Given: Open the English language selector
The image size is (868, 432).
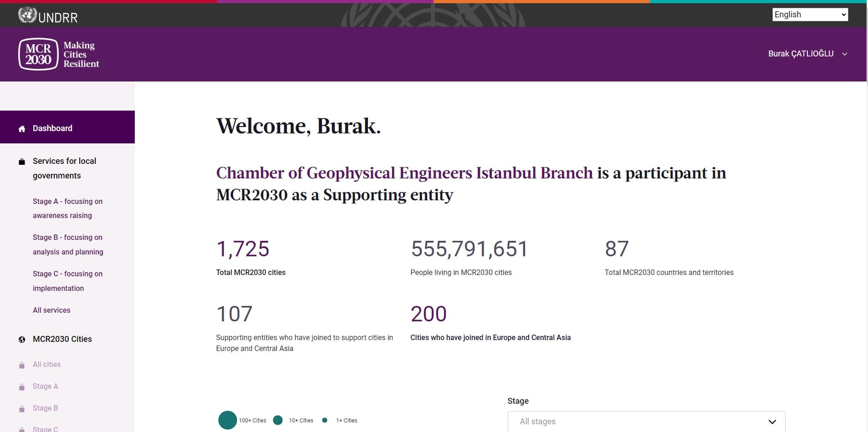Looking at the screenshot, I should coord(810,15).
